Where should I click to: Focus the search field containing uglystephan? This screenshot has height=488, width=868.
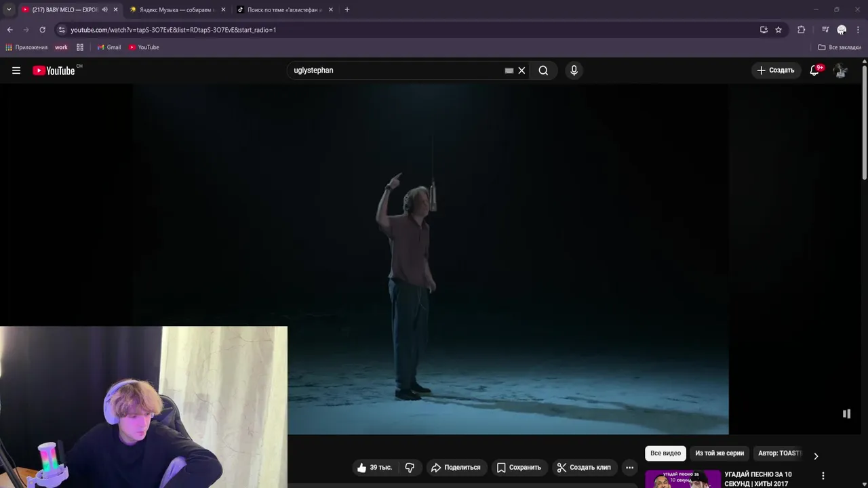(x=395, y=70)
